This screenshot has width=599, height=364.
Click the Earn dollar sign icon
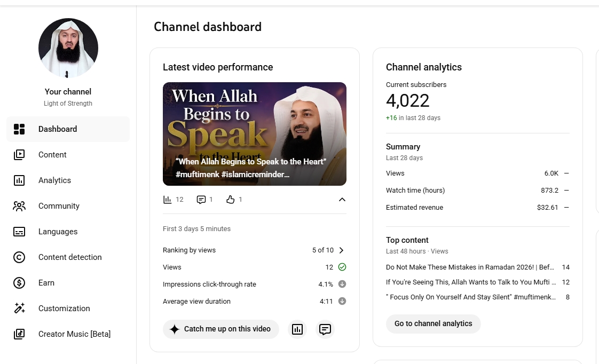19,283
